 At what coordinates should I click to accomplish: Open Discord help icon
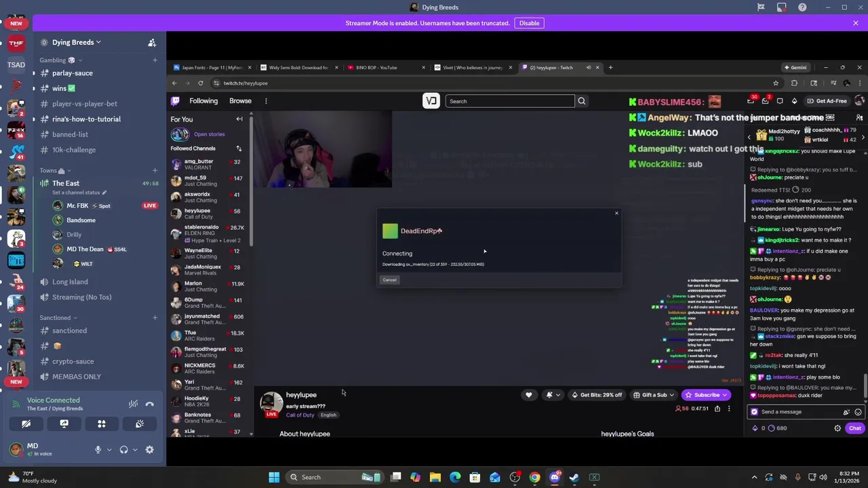pos(803,7)
